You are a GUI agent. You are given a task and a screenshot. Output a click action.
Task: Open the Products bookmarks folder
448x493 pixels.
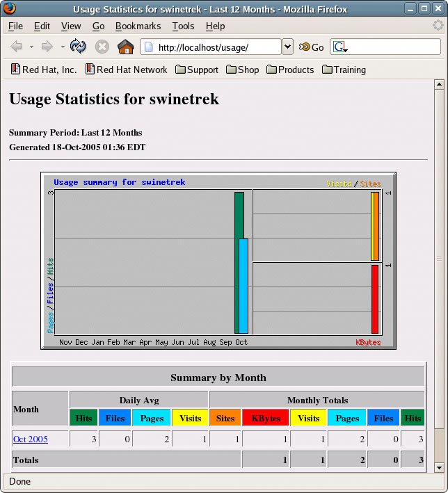point(289,70)
